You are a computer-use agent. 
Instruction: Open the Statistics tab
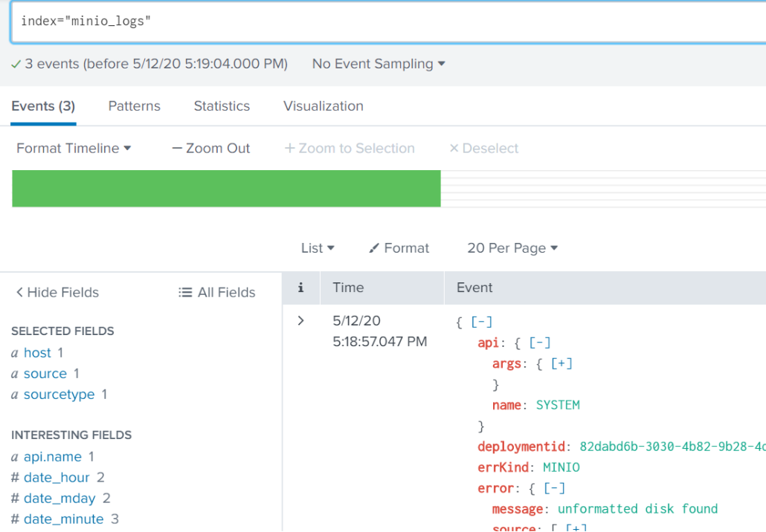tap(222, 106)
